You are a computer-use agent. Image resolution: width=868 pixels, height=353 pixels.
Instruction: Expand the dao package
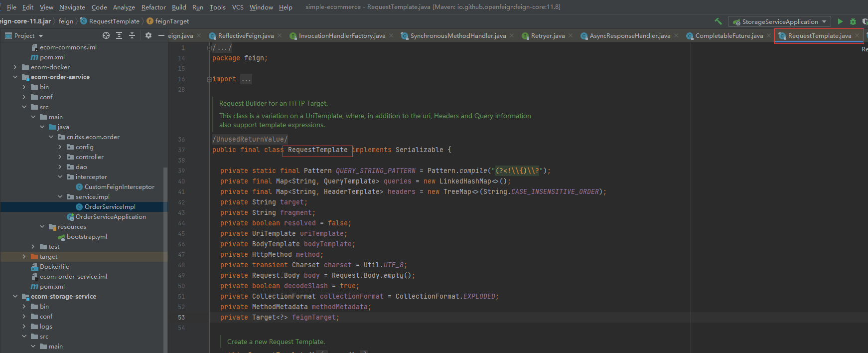coord(60,167)
